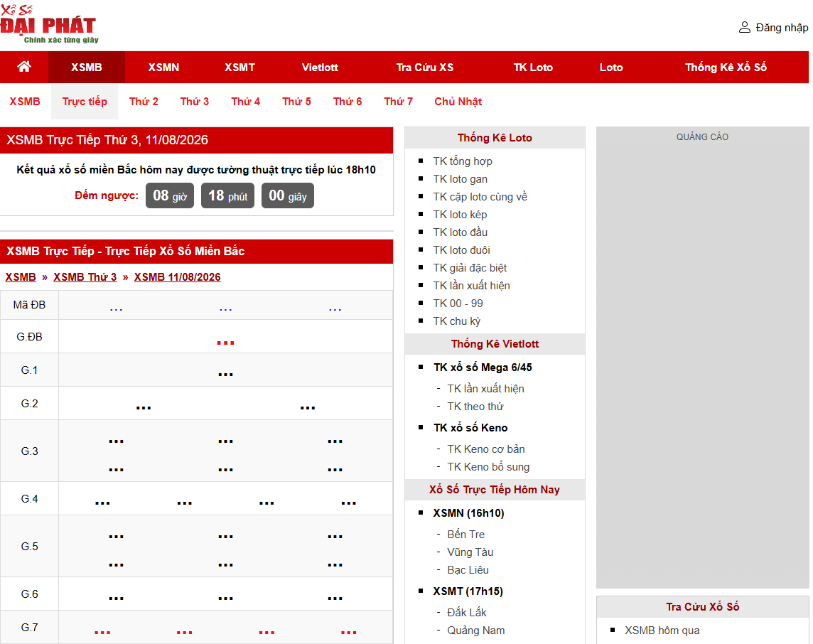Open TK xổ số Mega 6/45 link
Viewport: 813px width, 644px height.
(x=483, y=367)
